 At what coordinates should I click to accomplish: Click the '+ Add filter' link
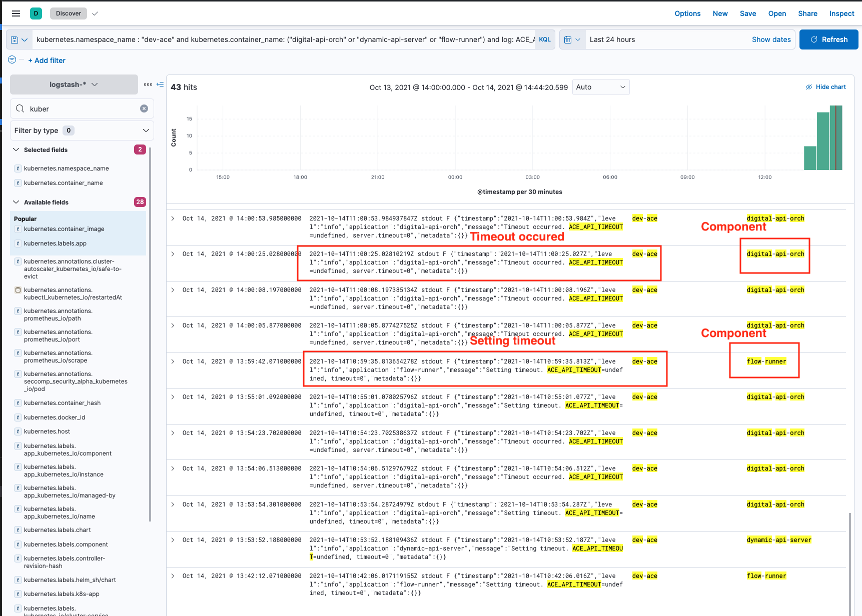pos(47,60)
